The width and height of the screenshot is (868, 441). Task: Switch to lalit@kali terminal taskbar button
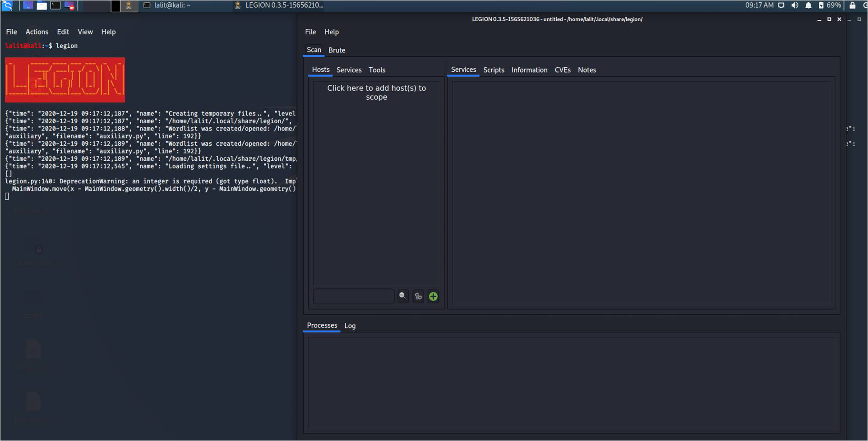tap(168, 5)
